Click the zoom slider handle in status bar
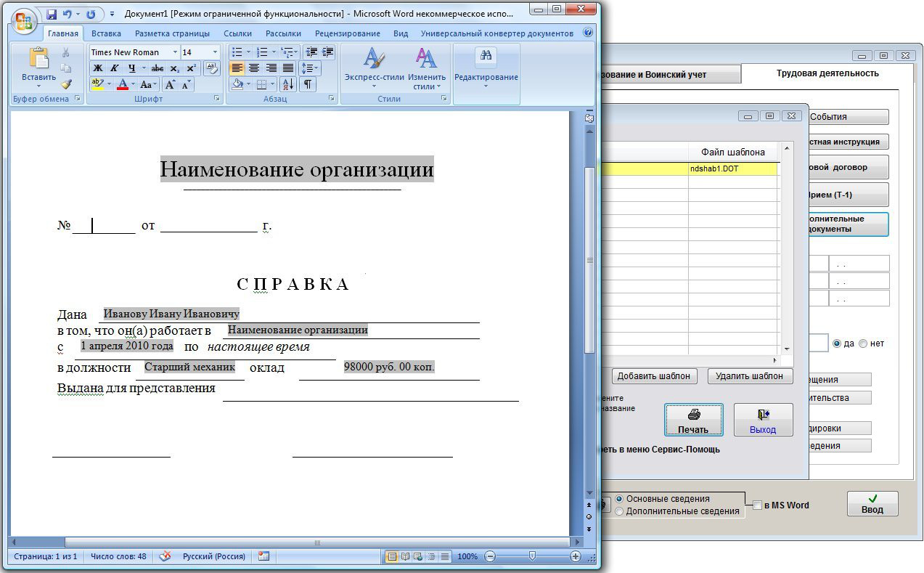Viewport: 924px width, 573px height. coord(532,556)
